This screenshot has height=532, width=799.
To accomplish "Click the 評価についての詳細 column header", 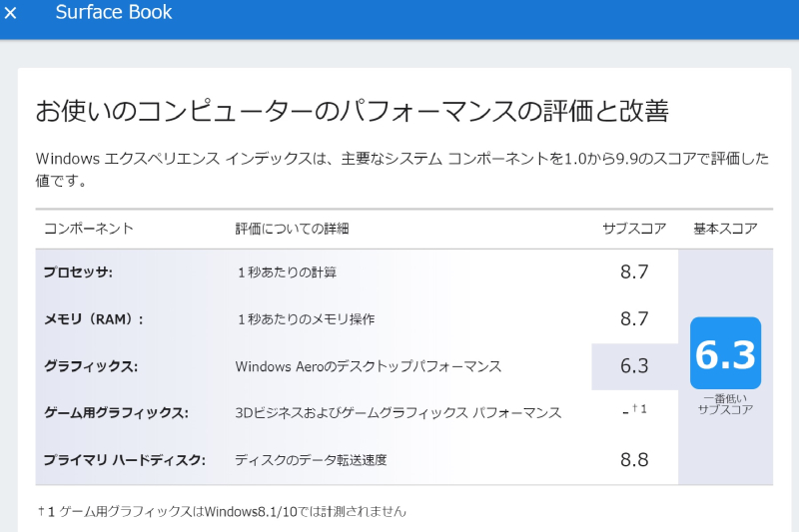I will click(292, 229).
